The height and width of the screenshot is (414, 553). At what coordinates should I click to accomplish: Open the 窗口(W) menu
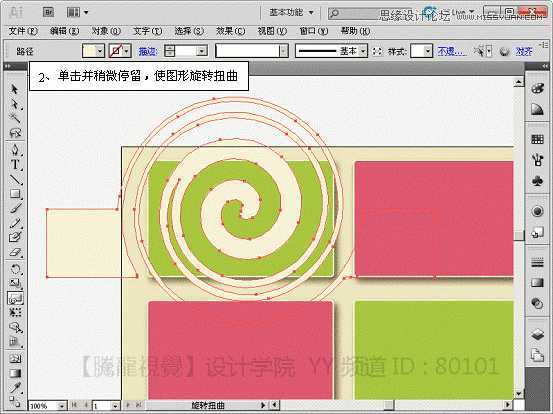coord(314,31)
